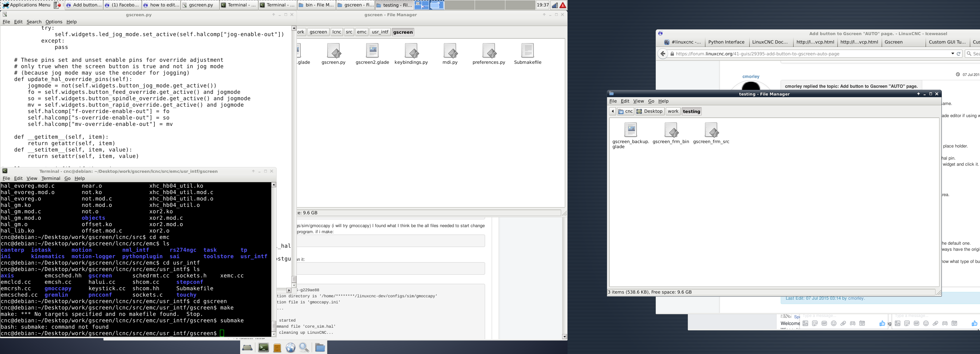
Task: Click 'bin - File M...' taskbar button
Action: (x=316, y=5)
